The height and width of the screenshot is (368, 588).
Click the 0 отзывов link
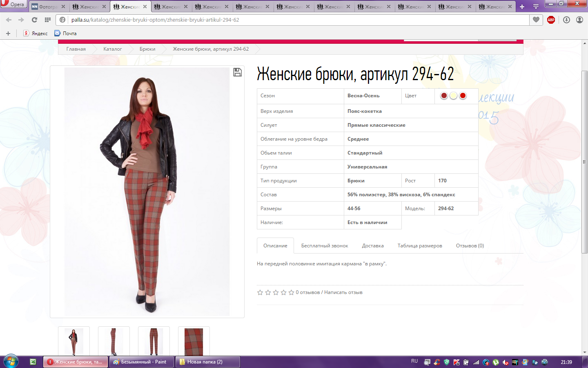[308, 292]
